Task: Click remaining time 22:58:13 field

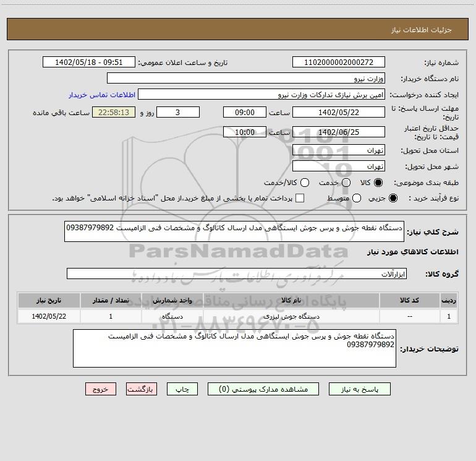Action: 114,112
